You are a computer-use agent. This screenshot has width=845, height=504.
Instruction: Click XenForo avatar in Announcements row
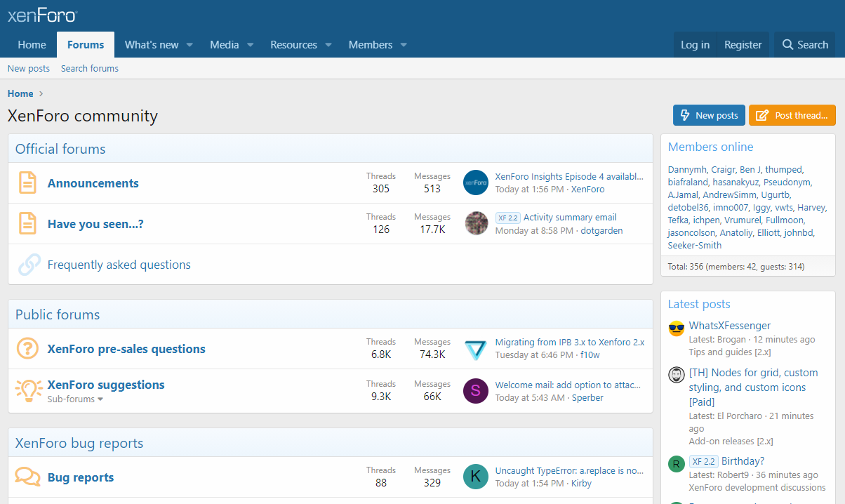[x=476, y=183]
